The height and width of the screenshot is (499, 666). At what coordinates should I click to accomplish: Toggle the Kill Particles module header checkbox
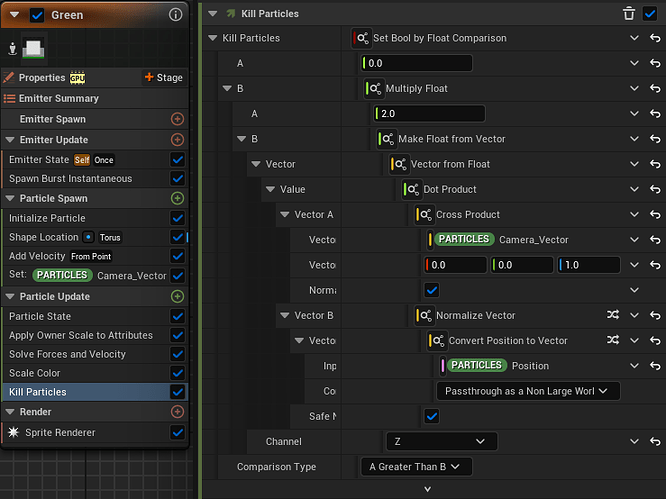650,14
